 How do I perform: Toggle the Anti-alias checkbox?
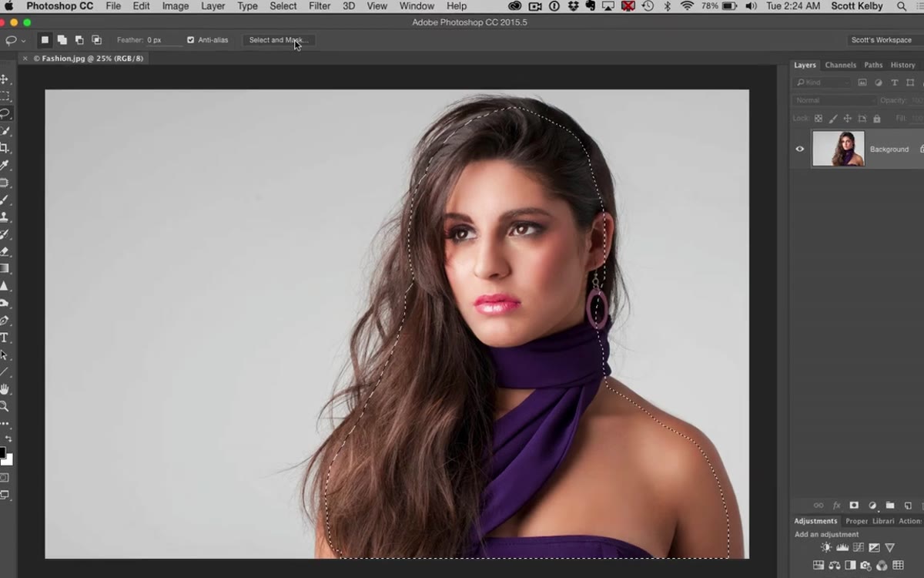[x=191, y=40]
